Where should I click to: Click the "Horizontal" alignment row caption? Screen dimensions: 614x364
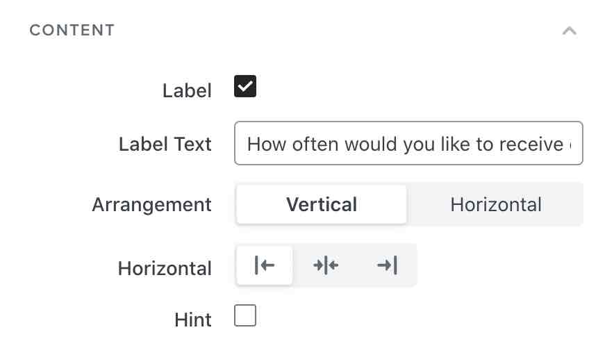coord(165,269)
